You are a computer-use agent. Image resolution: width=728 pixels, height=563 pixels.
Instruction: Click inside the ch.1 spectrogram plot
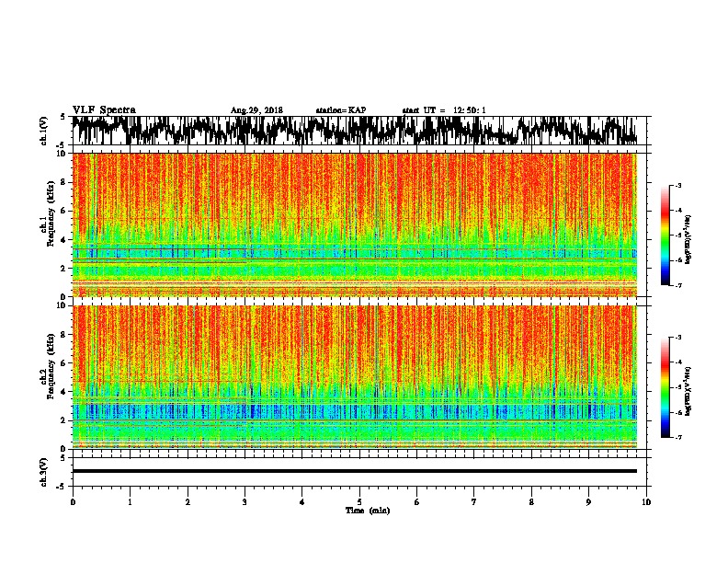pyautogui.click(x=355, y=224)
